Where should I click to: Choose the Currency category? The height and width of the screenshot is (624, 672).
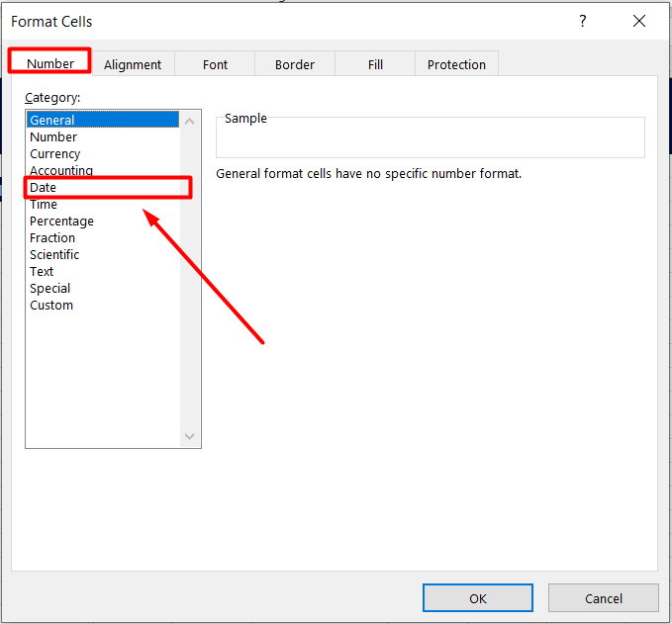click(x=103, y=153)
